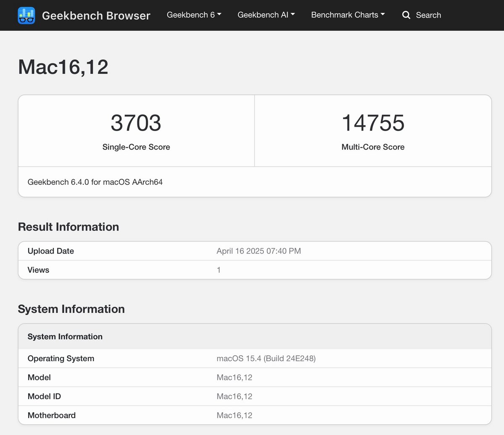Click the Multi-Core Score label

pos(373,147)
